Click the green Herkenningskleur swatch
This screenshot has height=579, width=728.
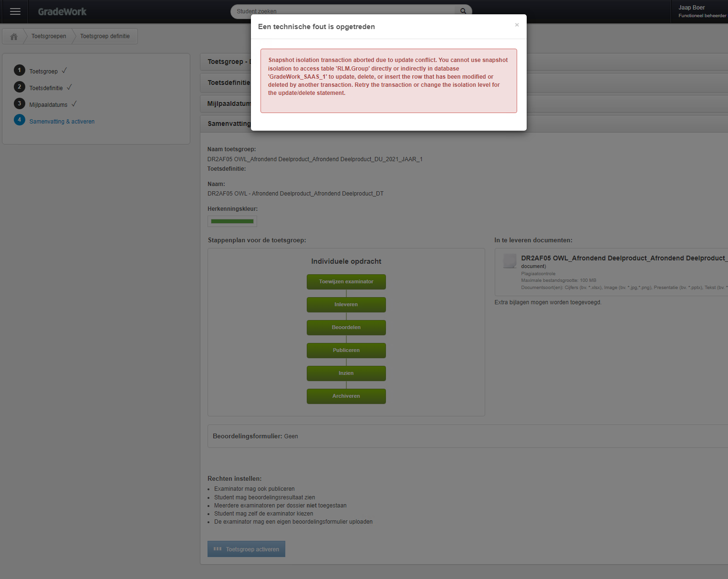pyautogui.click(x=232, y=221)
